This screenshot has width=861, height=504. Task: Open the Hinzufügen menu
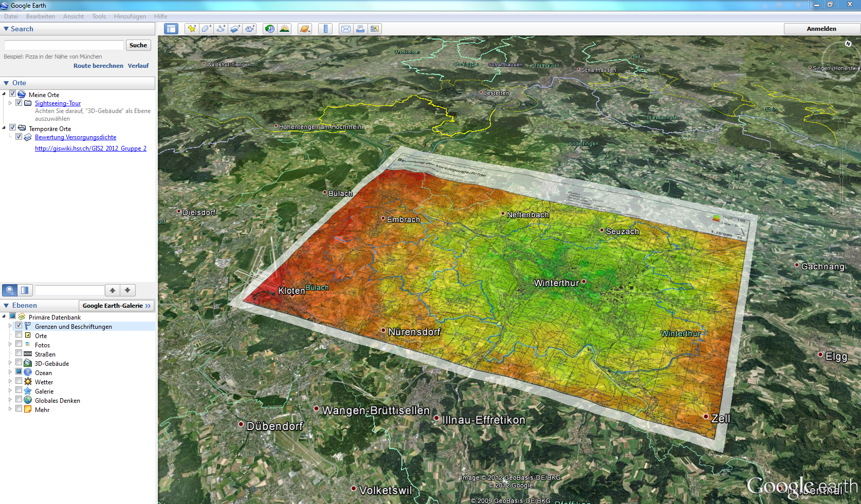tap(130, 16)
